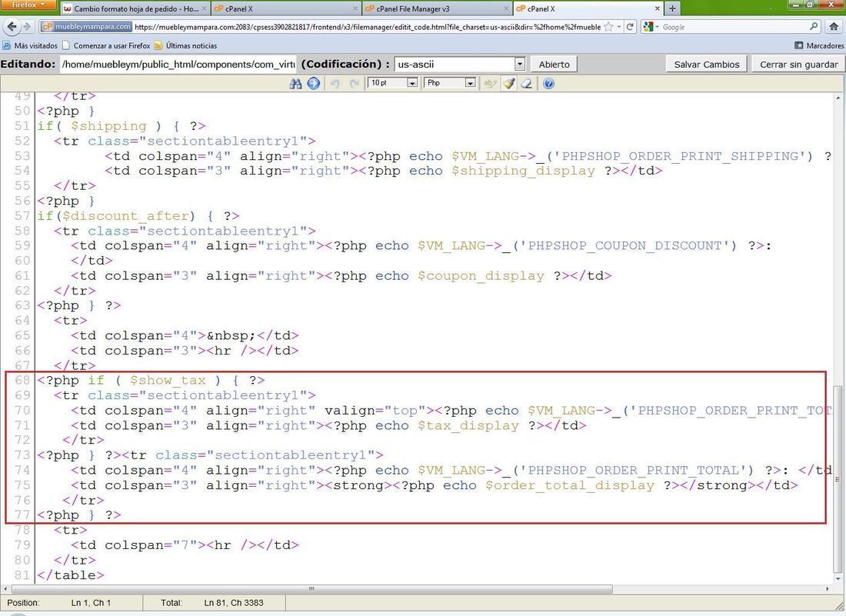
Task: Click the closing </table> tag on line 81
Action: pos(70,575)
